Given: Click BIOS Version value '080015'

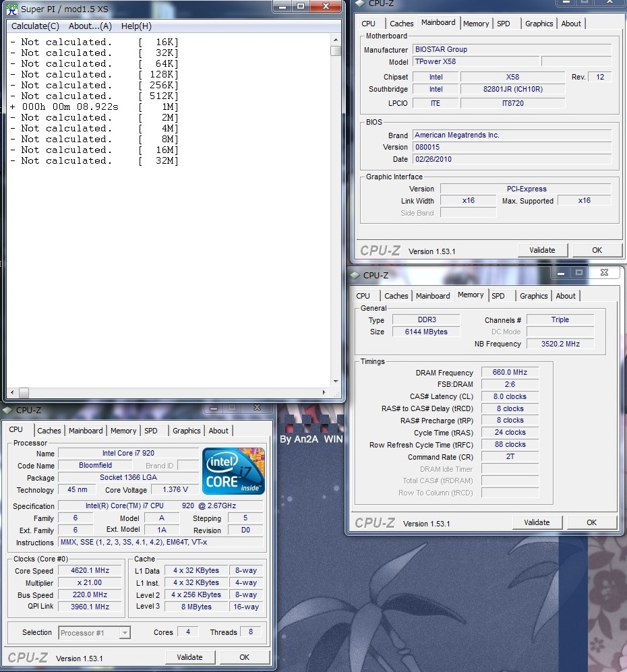Looking at the screenshot, I should (x=512, y=147).
